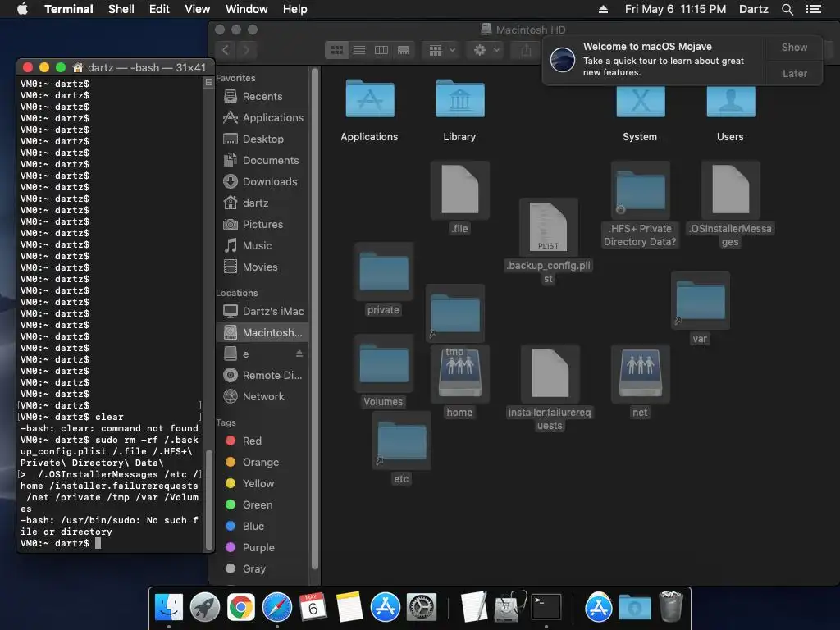The width and height of the screenshot is (840, 630).
Task: Select Pictures in Finder sidebar
Action: tap(262, 225)
